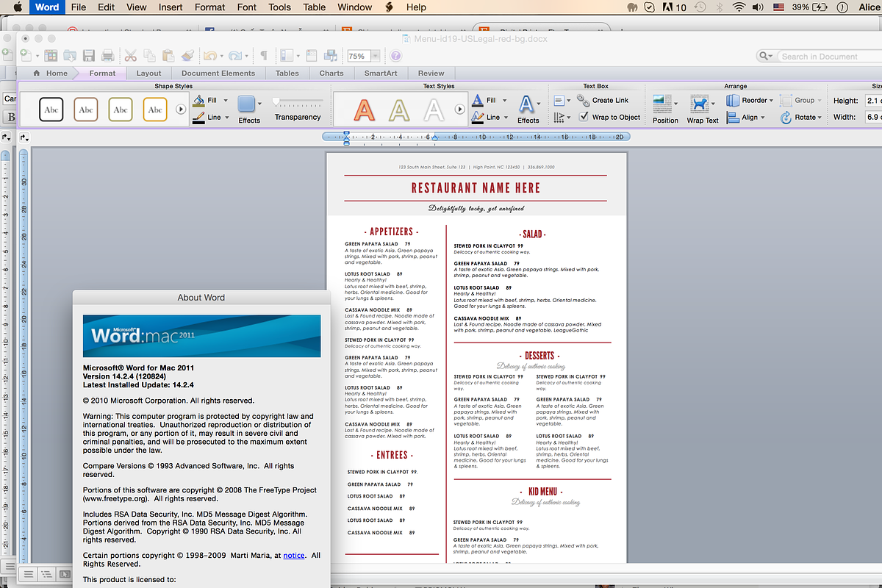
Task: Save the document with the floppy icon
Action: coord(88,55)
